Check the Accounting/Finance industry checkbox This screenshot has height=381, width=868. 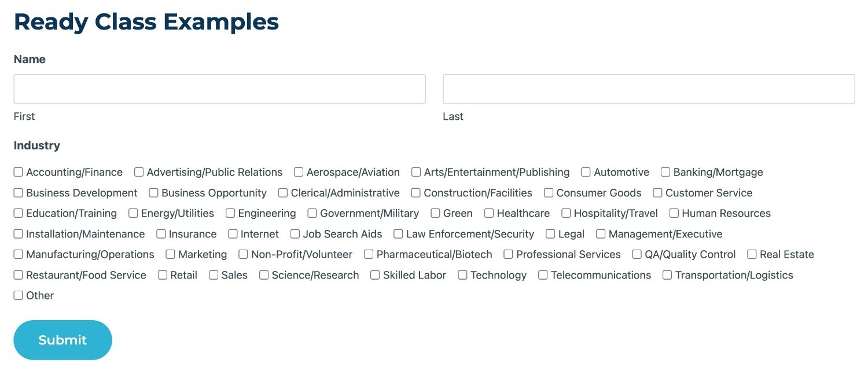(x=18, y=172)
